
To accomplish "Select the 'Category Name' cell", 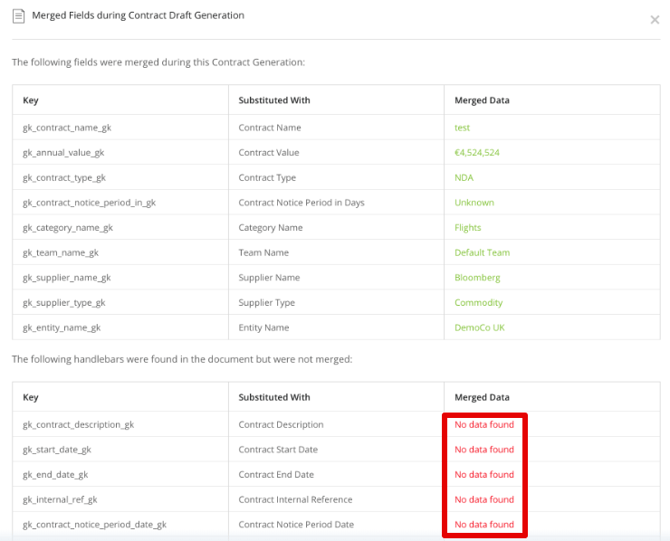I will 270,228.
